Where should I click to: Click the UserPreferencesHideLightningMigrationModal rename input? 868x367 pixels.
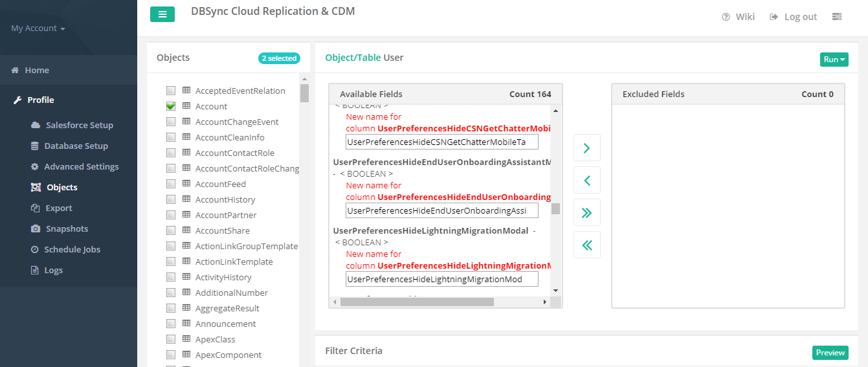point(442,279)
